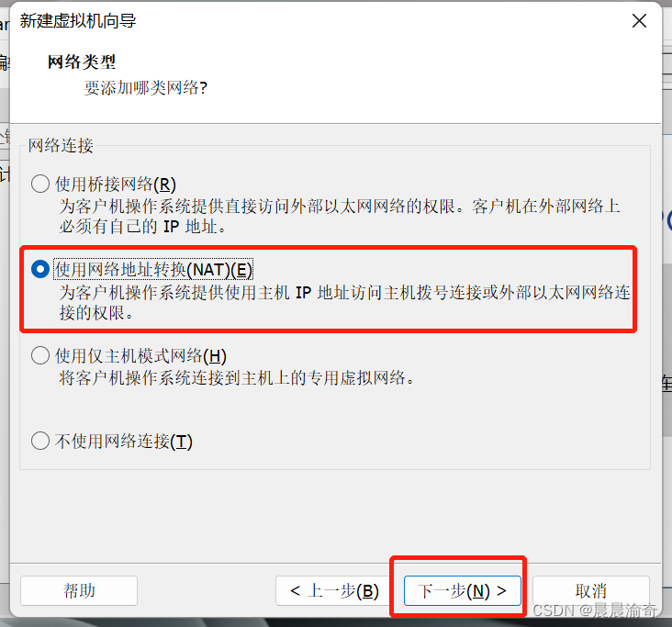Enable the 不使用网络连接(T) radio circle

(x=40, y=441)
